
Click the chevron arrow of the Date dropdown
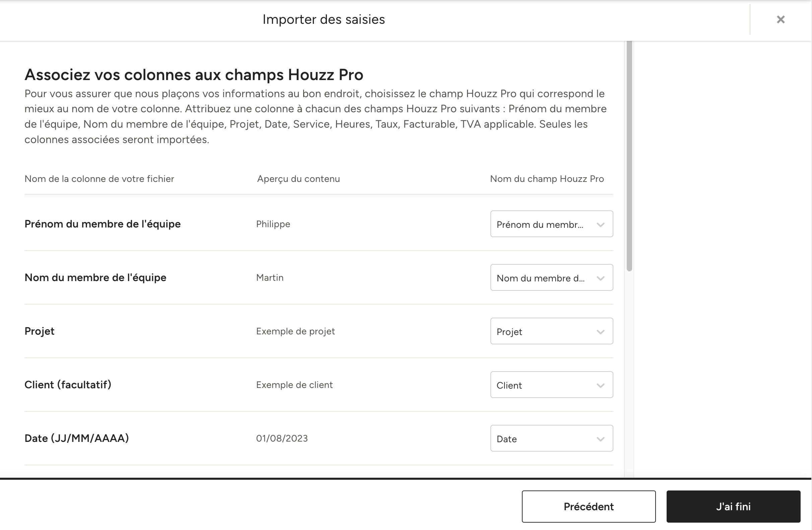click(601, 439)
